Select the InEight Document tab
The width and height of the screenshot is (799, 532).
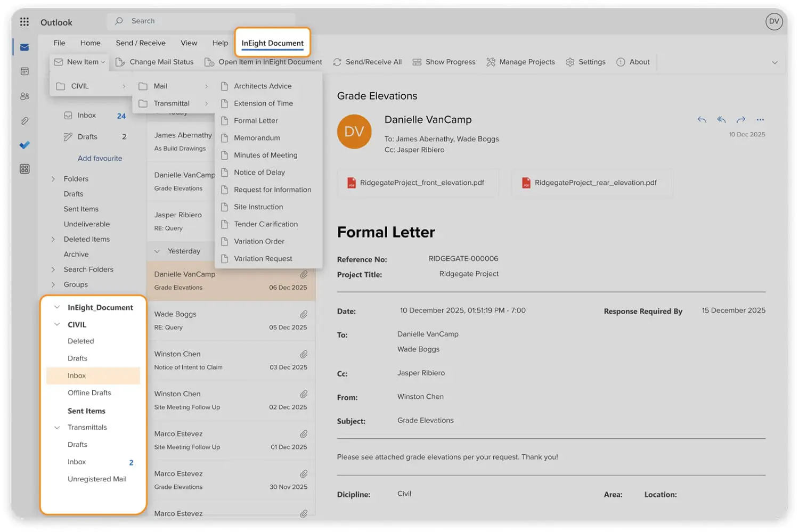coord(272,43)
